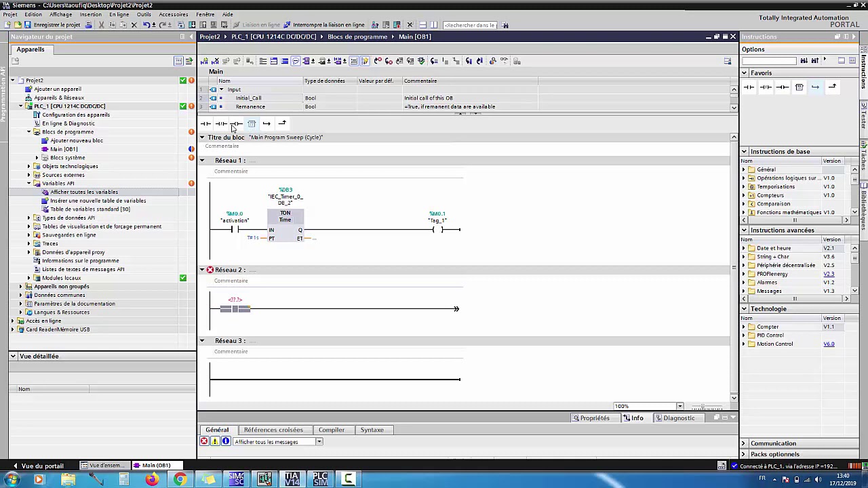
Task: Switch to the Références croisées tab
Action: pos(273,430)
